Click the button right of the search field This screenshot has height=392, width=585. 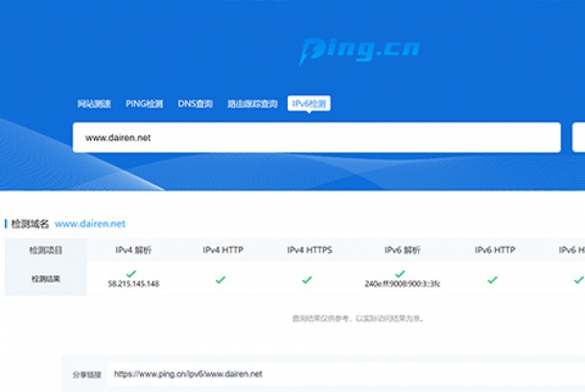pos(578,137)
